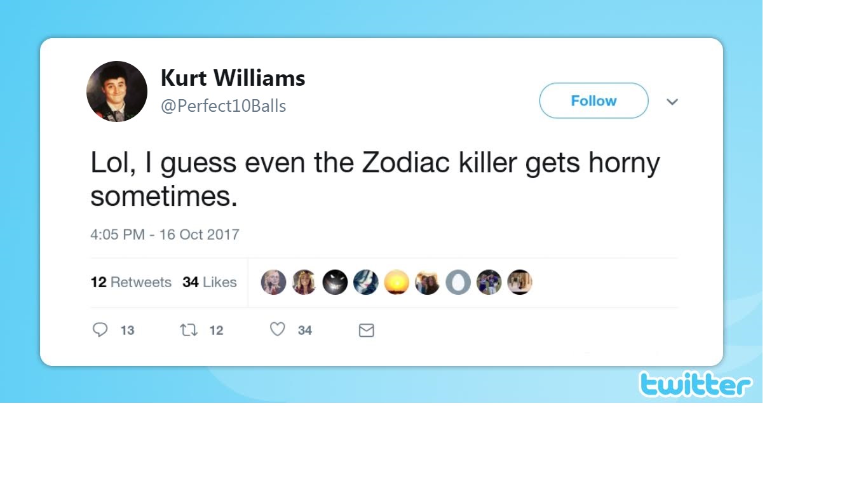
Task: Expand the chevron menu beside Follow
Action: click(672, 102)
